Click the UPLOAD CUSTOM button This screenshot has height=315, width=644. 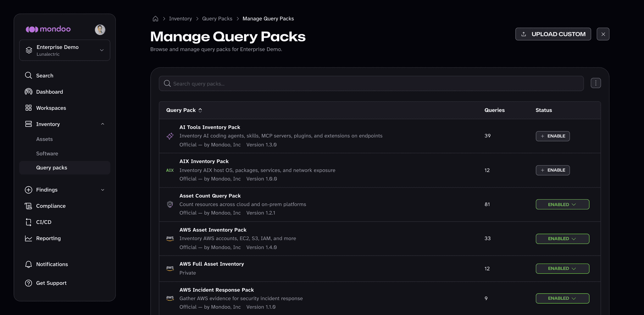click(x=553, y=34)
